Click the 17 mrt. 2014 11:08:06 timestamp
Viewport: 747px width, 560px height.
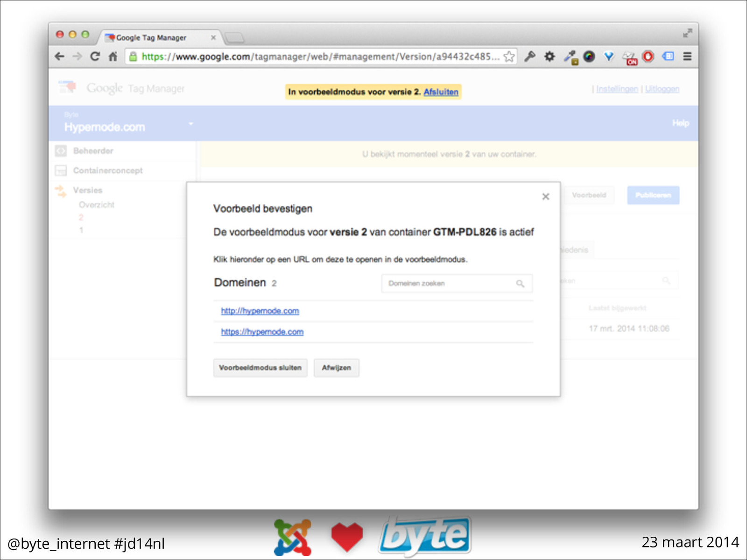pyautogui.click(x=629, y=329)
